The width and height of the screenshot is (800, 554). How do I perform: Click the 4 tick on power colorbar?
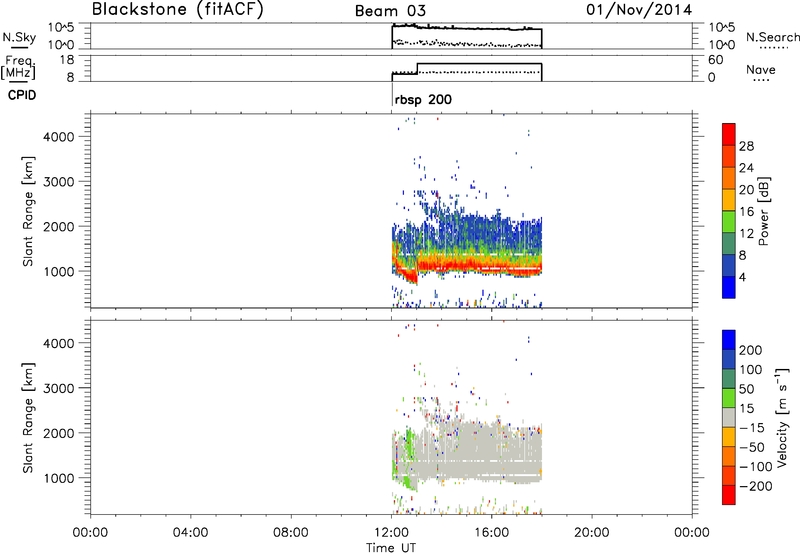(x=742, y=277)
